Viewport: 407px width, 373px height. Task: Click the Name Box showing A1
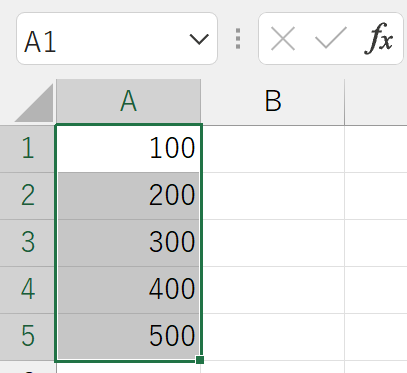(x=117, y=39)
